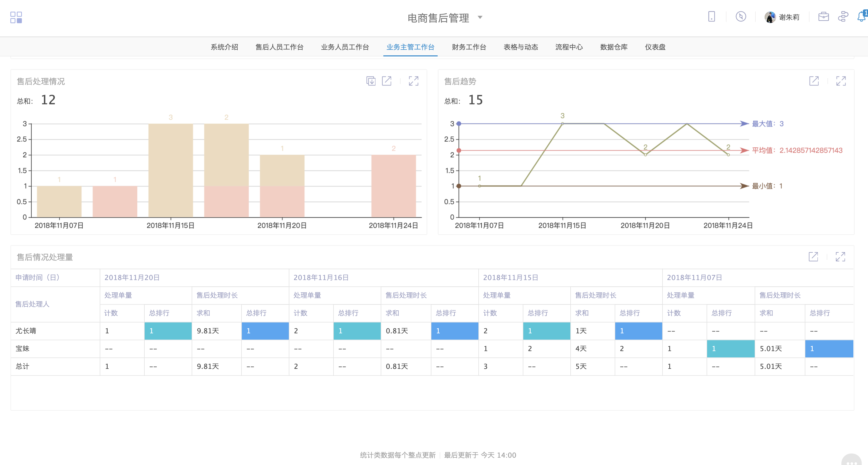Click the 最大值: 3 reference line label
Viewport: 868px width, 465px height.
coord(767,124)
